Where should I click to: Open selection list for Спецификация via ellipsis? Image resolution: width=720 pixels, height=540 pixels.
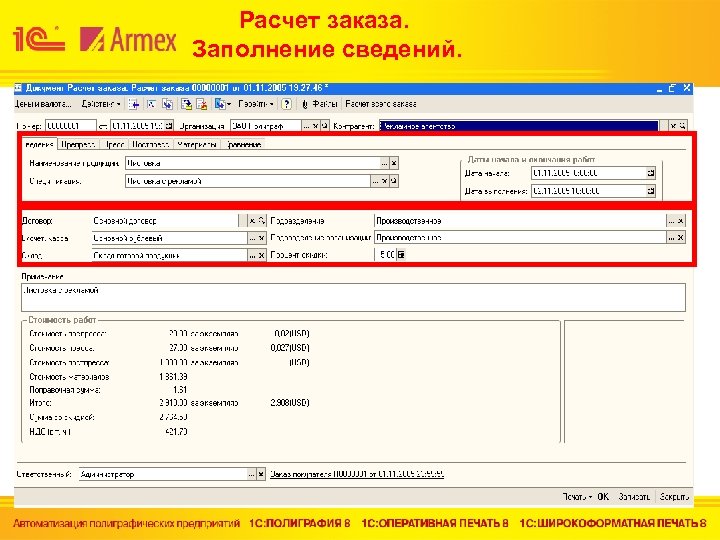click(376, 181)
